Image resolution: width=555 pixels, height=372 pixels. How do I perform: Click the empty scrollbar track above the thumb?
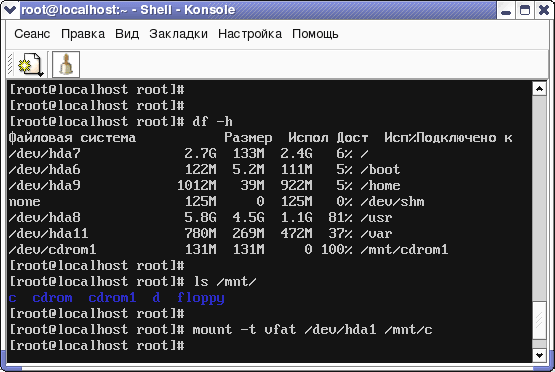(x=539, y=198)
